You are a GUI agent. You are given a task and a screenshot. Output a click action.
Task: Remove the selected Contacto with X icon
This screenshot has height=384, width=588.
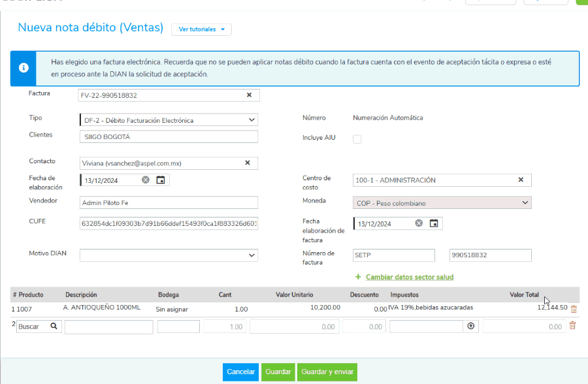point(248,163)
